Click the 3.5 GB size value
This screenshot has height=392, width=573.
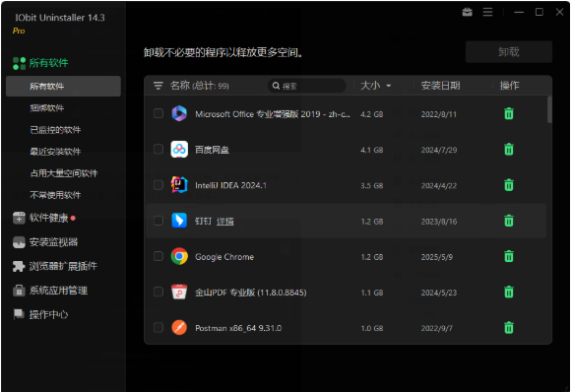pyautogui.click(x=371, y=186)
